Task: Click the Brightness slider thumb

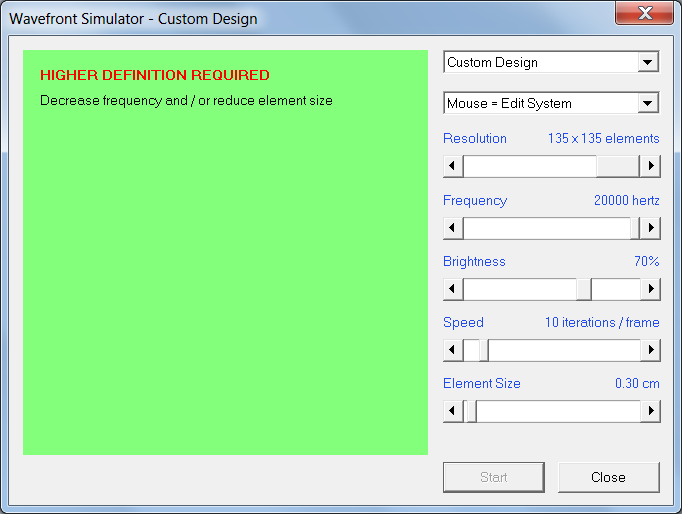Action: (584, 289)
